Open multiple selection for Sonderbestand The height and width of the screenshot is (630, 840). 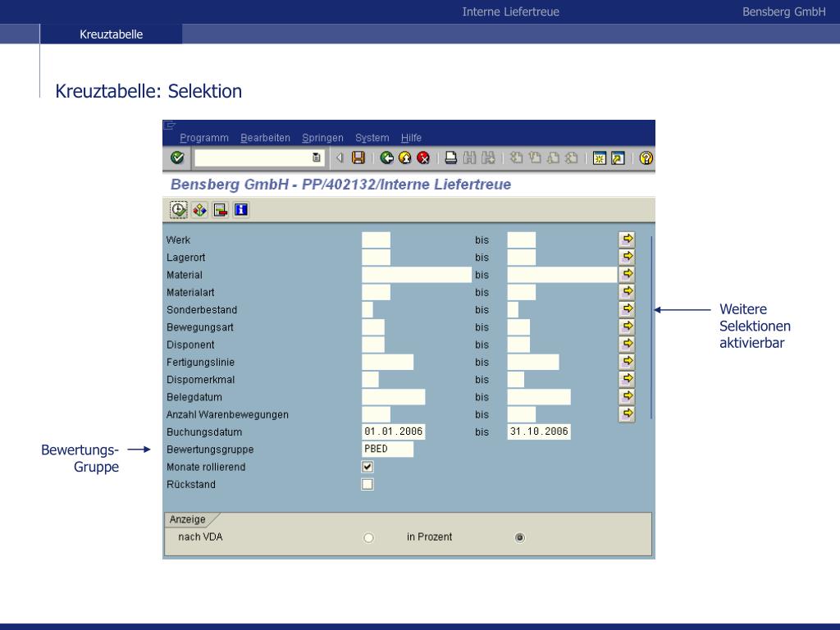click(627, 308)
